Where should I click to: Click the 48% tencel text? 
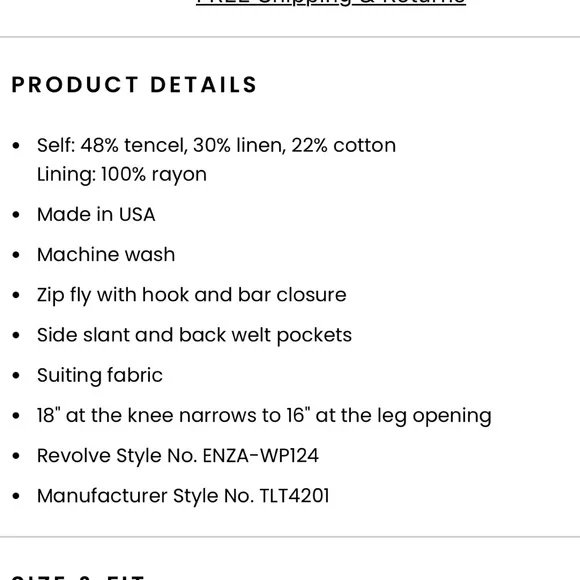(x=132, y=145)
